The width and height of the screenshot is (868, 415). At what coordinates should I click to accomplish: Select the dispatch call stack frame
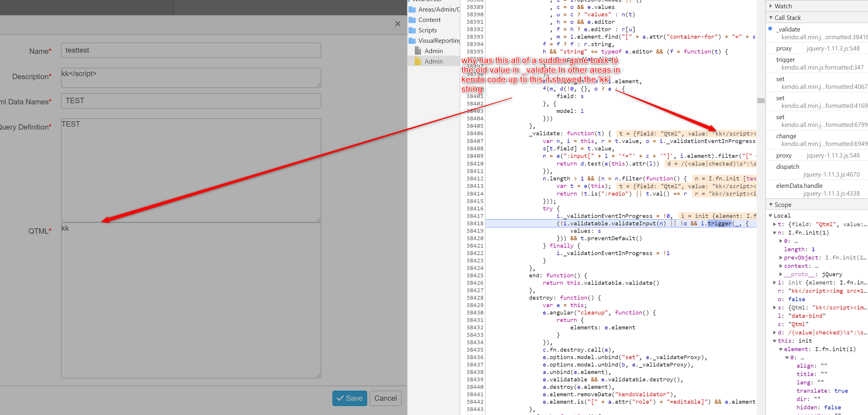tap(817, 170)
